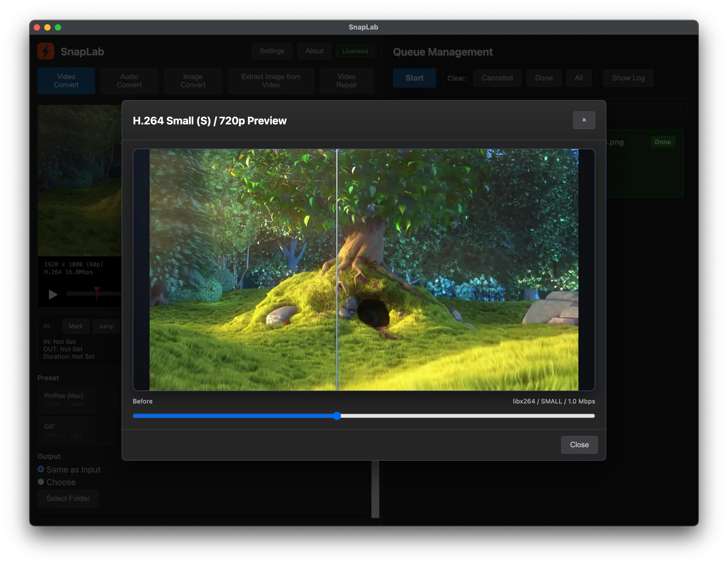Click the Select Folder button
This screenshot has height=565, width=728.
[68, 498]
